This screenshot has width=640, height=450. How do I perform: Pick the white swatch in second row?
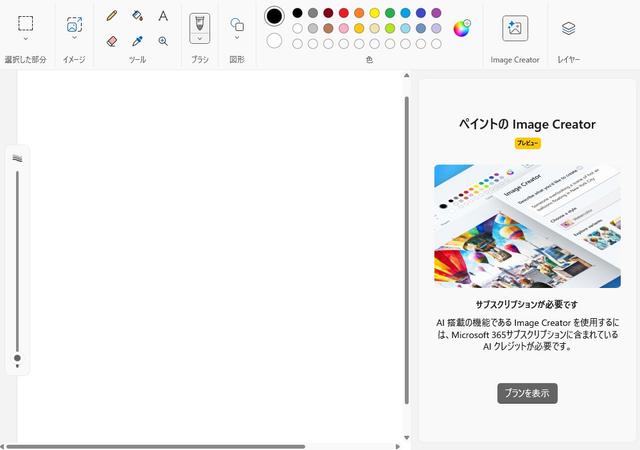298,29
